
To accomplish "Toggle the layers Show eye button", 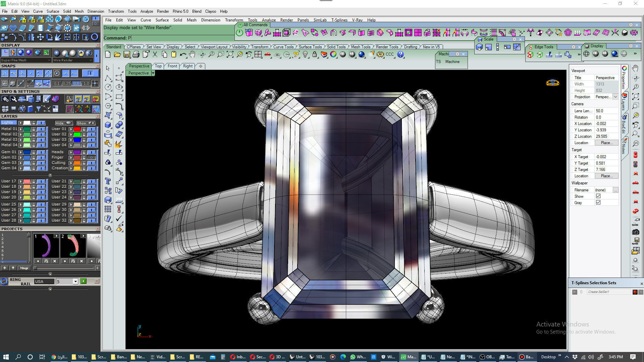I will click(86, 123).
